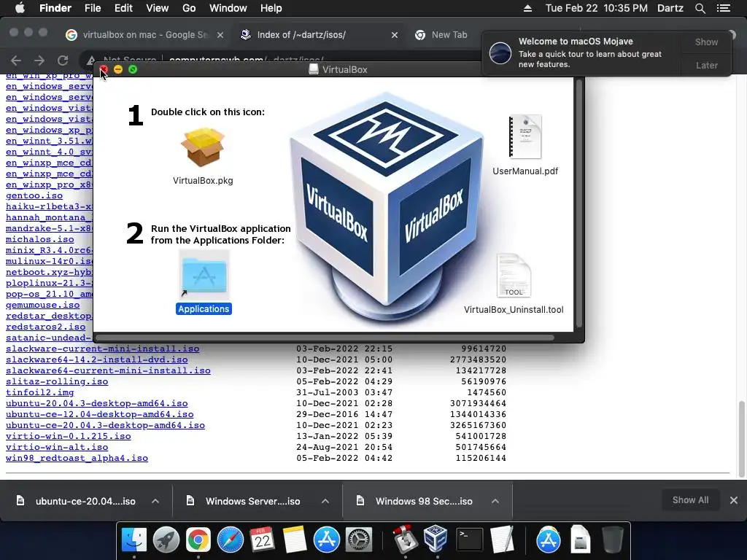Screen dimensions: 747x560
Task: Switch to the virtualbox on mac Google tab
Action: 144,35
